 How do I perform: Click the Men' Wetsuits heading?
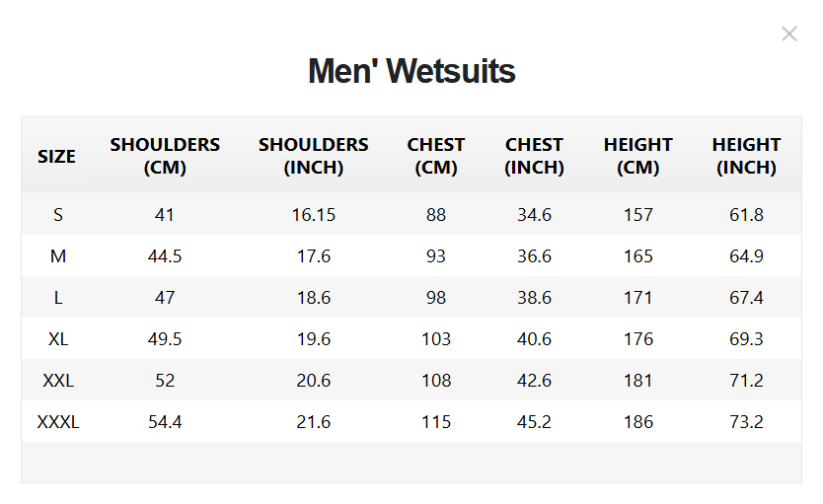pyautogui.click(x=411, y=71)
